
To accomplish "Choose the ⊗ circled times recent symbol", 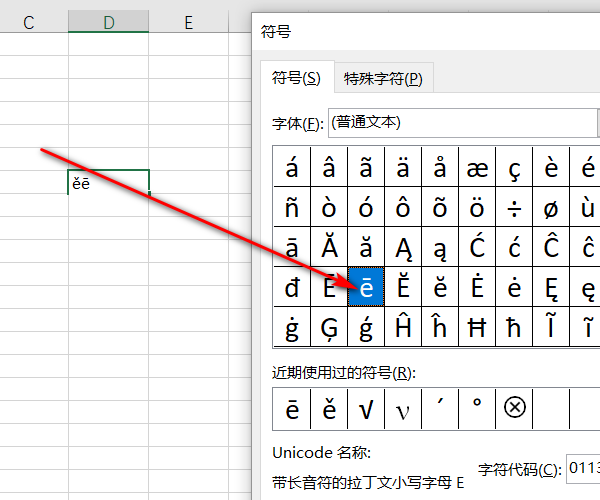I will [514, 409].
